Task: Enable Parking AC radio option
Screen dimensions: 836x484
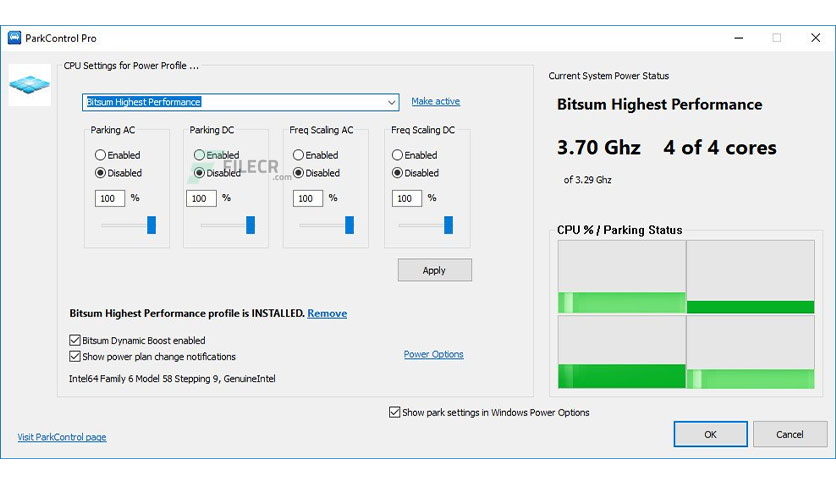Action: point(100,155)
